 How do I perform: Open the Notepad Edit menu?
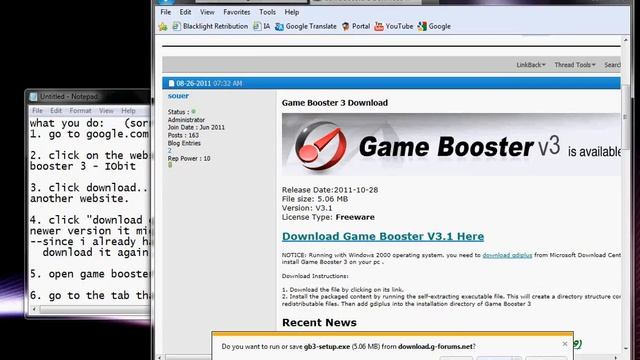(x=56, y=111)
